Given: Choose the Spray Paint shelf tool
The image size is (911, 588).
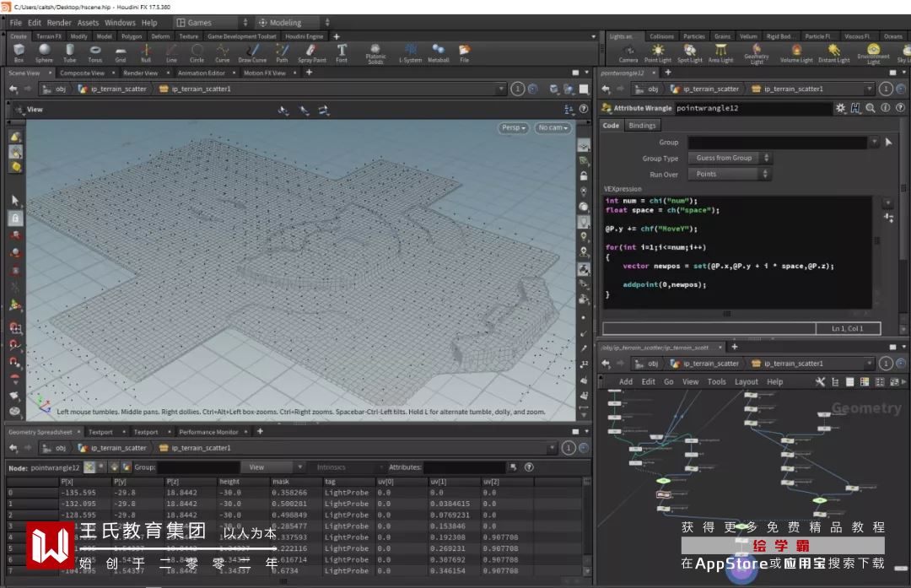Looking at the screenshot, I should click(311, 53).
